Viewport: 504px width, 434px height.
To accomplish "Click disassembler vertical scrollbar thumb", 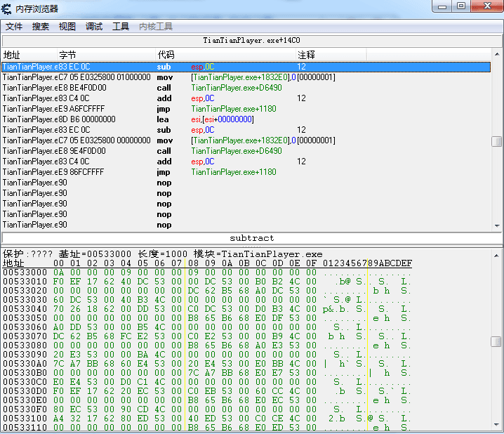I will [x=496, y=141].
